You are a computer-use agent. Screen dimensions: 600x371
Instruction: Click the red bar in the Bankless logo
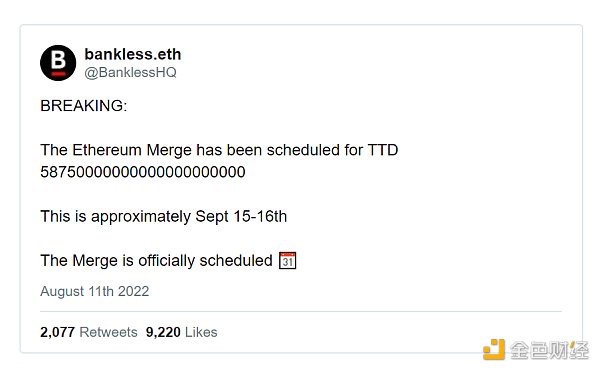pos(59,73)
